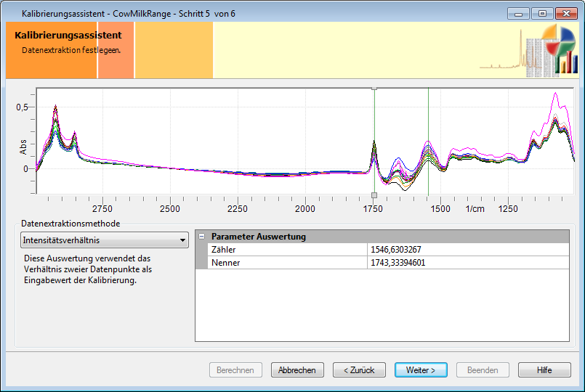585x392 pixels.
Task: Click the Abs y-axis label
Action: pyautogui.click(x=23, y=147)
